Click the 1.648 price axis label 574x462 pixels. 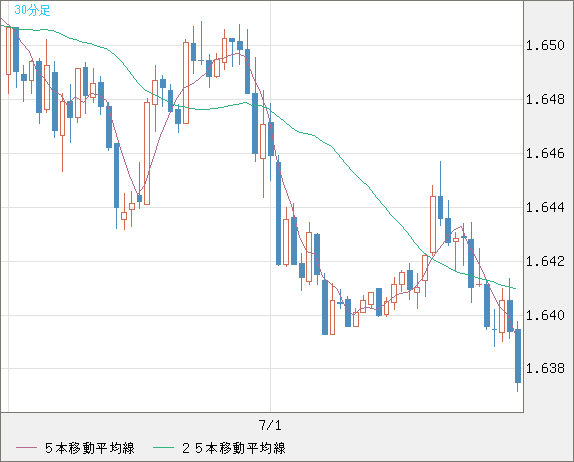(545, 100)
